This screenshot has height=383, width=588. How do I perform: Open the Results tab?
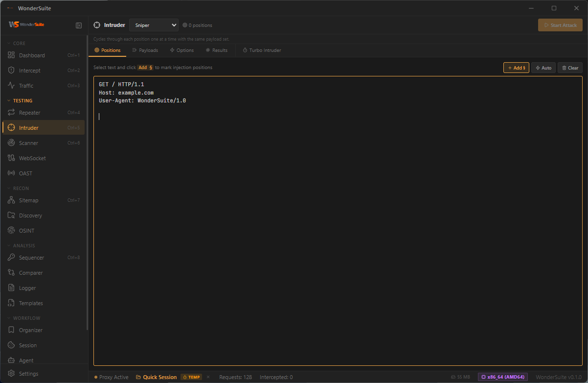[217, 50]
